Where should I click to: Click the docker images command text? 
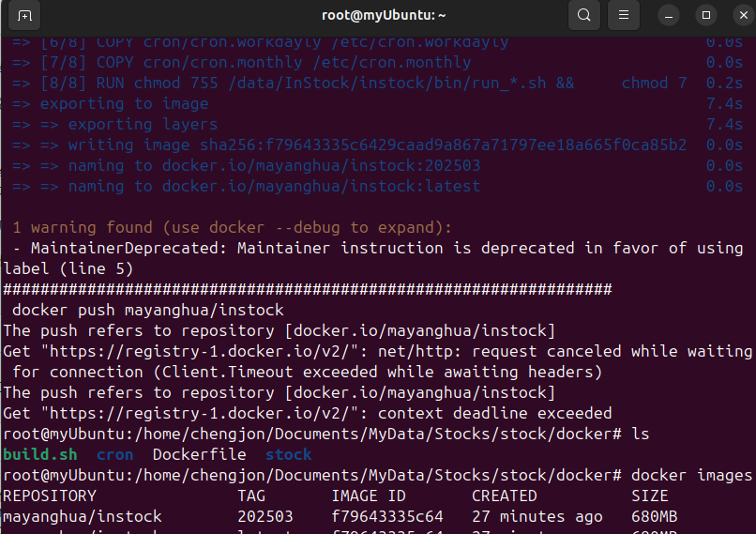pyautogui.click(x=692, y=476)
